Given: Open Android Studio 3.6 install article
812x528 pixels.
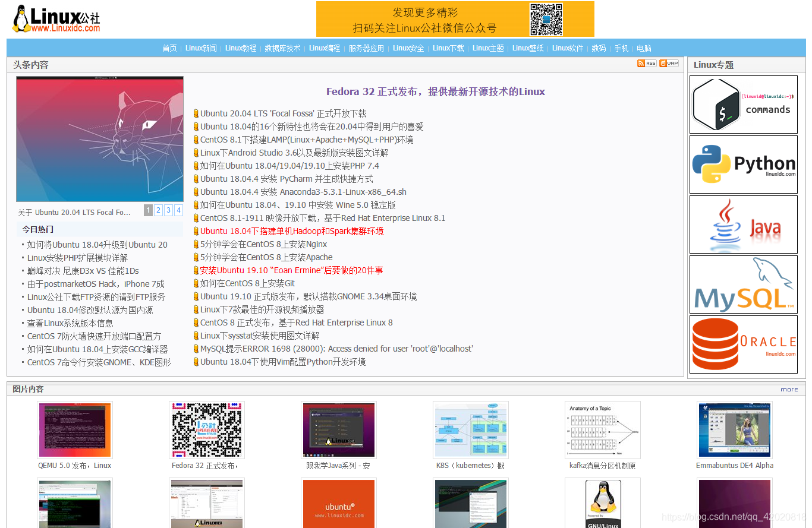Looking at the screenshot, I should (294, 153).
